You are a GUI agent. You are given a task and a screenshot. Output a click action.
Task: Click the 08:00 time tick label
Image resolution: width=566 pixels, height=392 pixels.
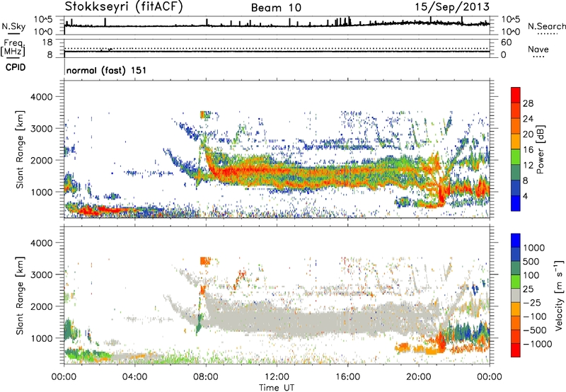tap(206, 377)
